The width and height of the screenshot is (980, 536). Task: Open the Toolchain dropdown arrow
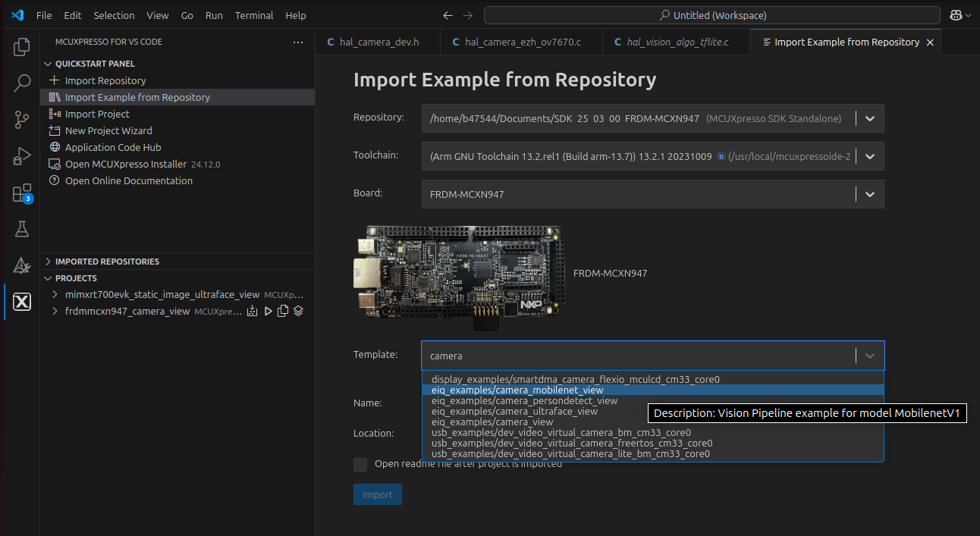point(870,156)
